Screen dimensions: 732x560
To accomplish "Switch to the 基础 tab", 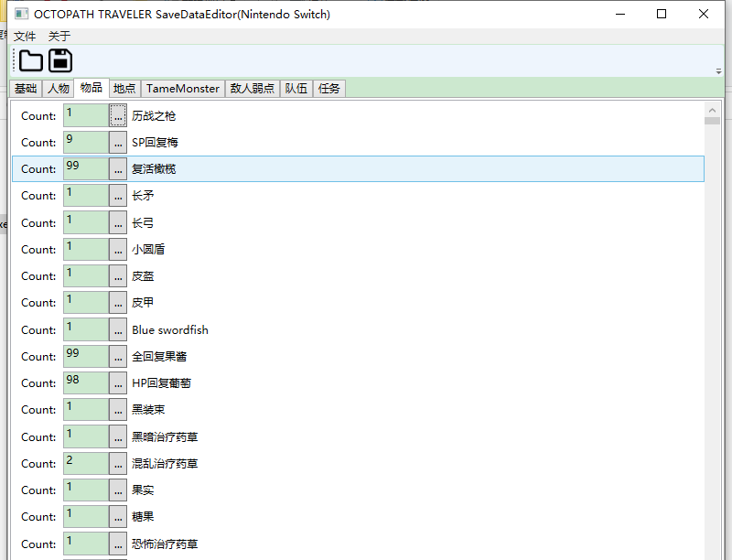I will point(26,88).
